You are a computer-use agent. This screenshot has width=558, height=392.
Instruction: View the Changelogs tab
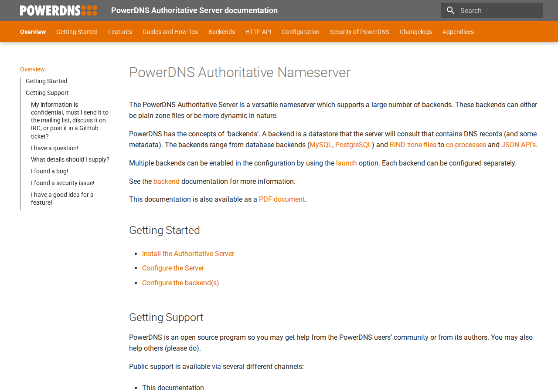[x=416, y=32]
